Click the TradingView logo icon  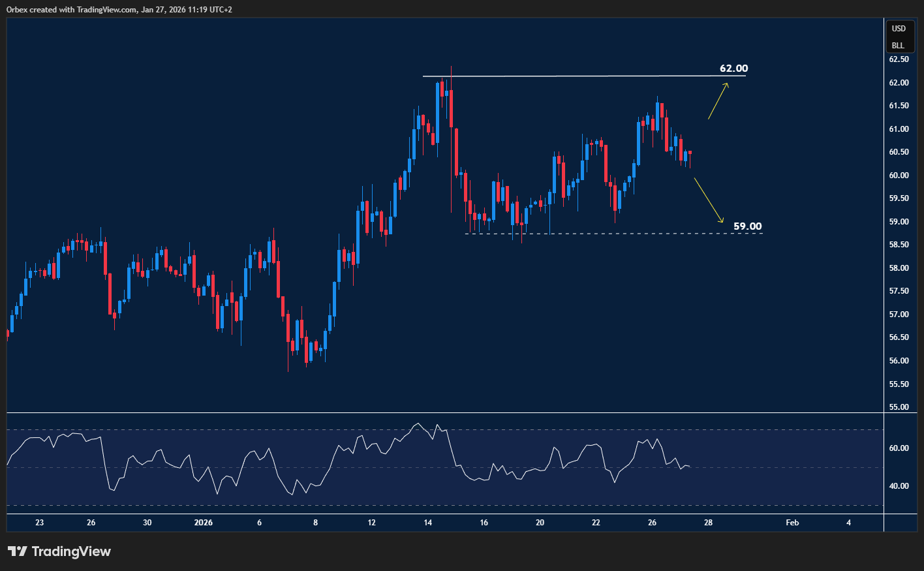coord(18,551)
